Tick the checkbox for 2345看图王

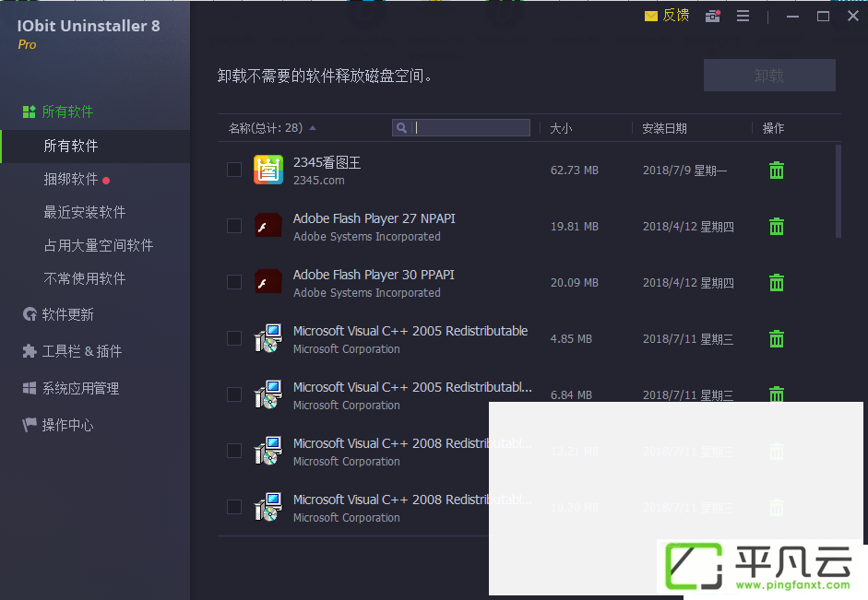click(x=234, y=170)
